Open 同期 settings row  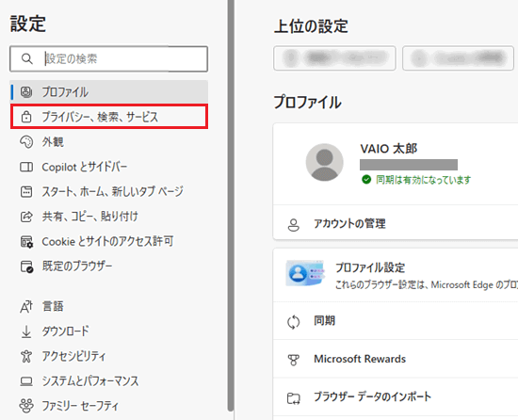point(396,320)
